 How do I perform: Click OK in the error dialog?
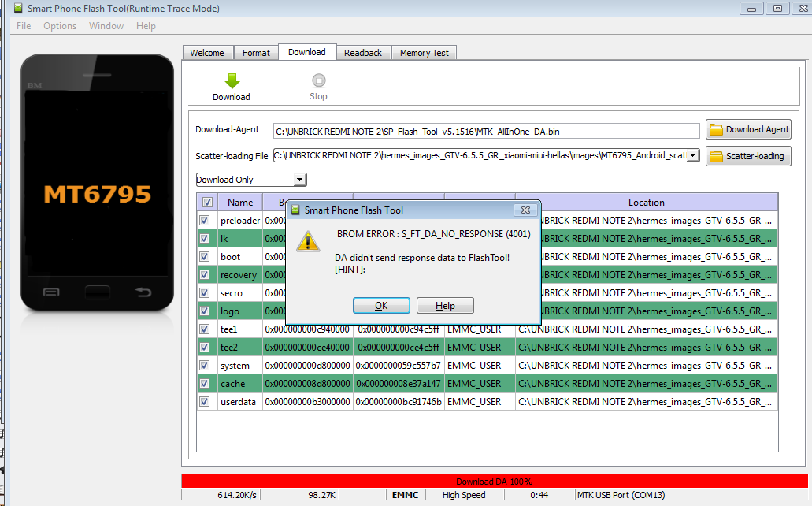pos(381,306)
